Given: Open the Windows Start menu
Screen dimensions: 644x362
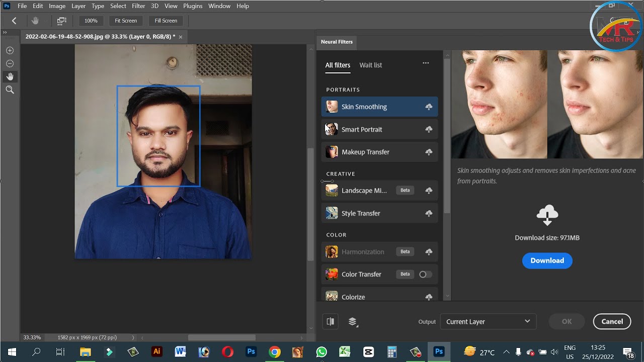Looking at the screenshot, I should click(x=12, y=352).
